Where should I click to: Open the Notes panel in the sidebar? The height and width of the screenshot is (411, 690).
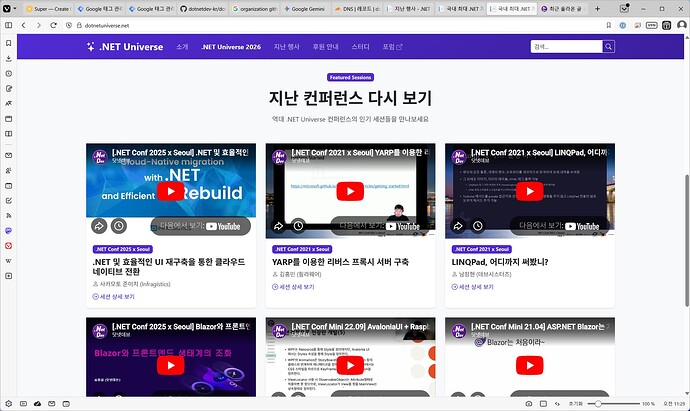(8, 88)
